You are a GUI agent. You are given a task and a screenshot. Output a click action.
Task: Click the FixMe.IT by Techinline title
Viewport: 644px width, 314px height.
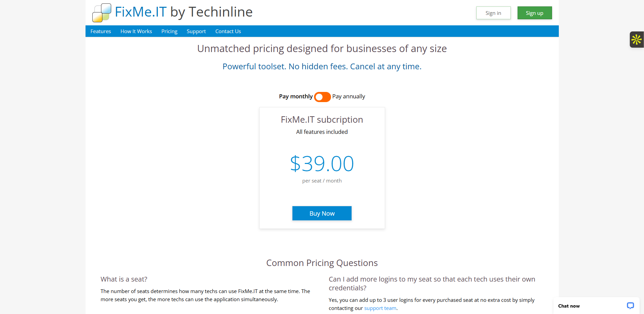[184, 12]
